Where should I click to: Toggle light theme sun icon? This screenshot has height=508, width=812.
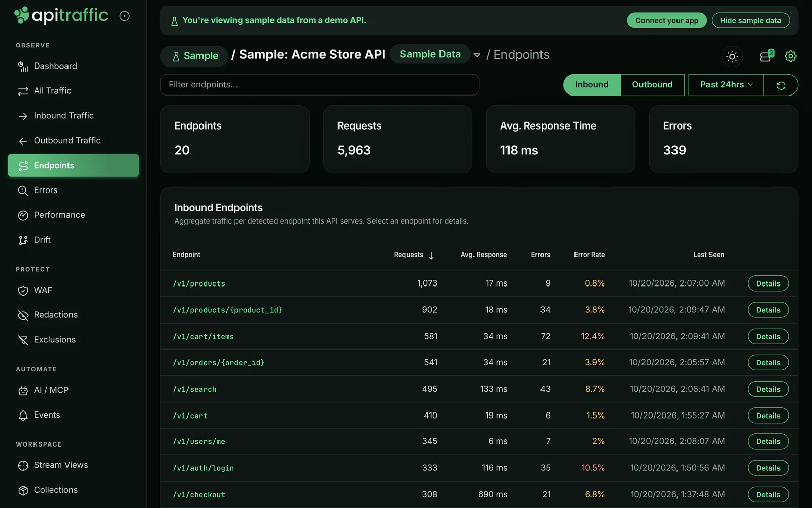(x=732, y=56)
